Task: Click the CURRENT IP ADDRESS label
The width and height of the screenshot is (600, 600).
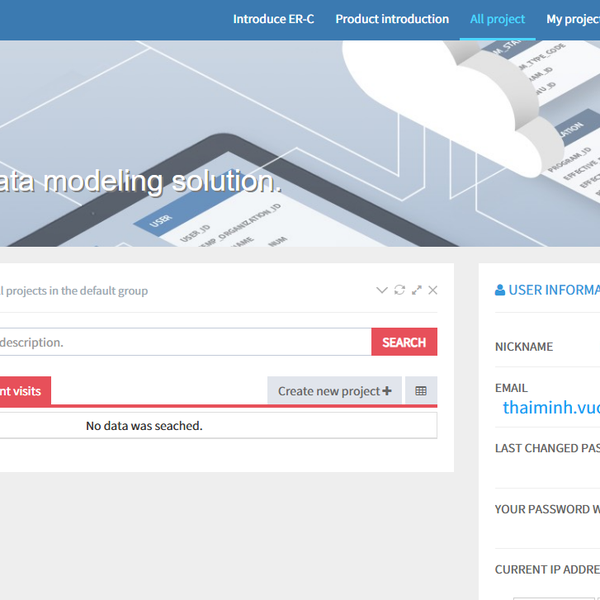Action: point(547,570)
